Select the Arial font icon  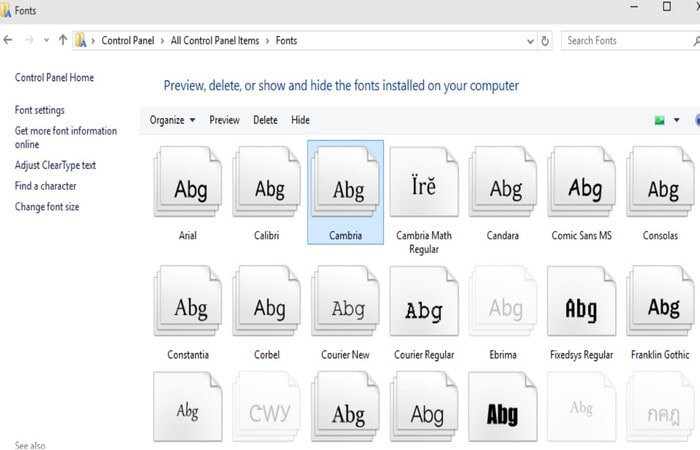tap(188, 182)
